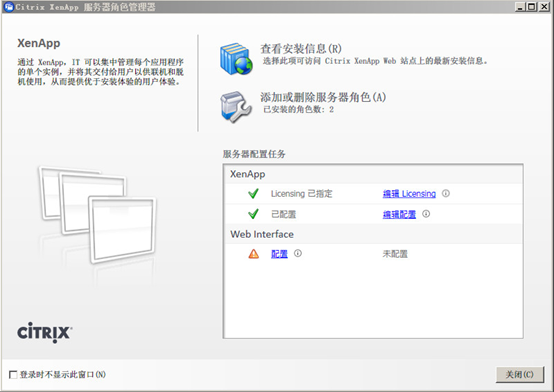The image size is (554, 392).
Task: Open the View installation information books-and-globe icon
Action: [236, 59]
